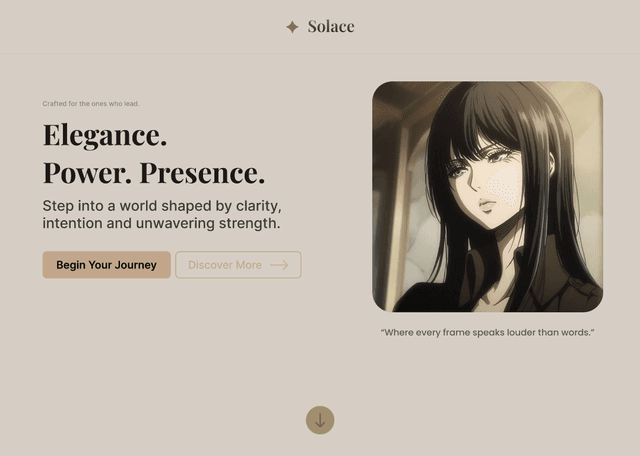Click the Solace brand name
The width and height of the screenshot is (640, 456).
(331, 27)
